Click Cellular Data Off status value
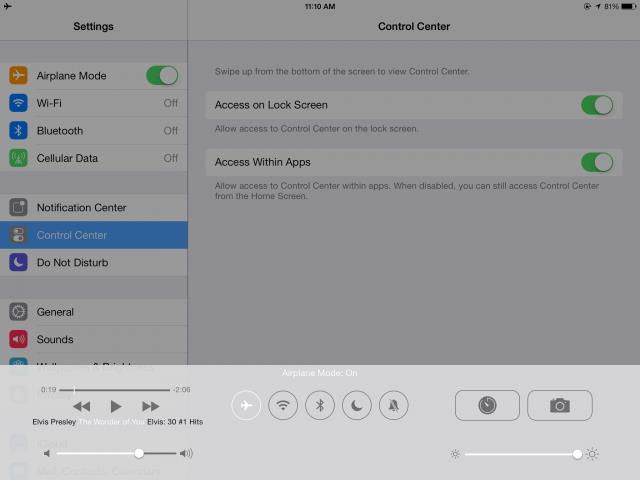This screenshot has width=640, height=480. [x=171, y=158]
